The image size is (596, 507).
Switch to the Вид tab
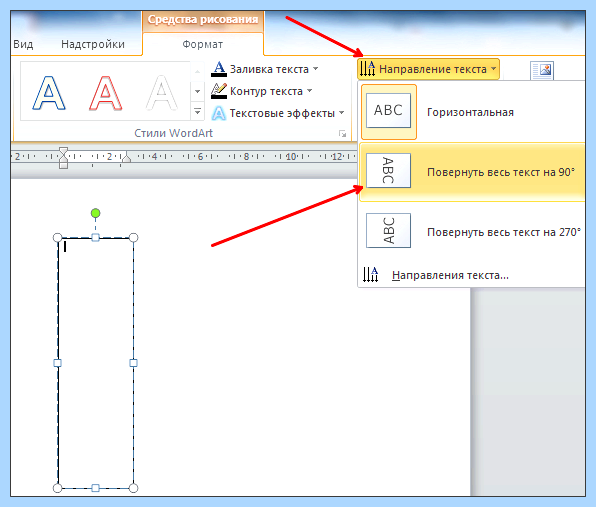[x=23, y=44]
